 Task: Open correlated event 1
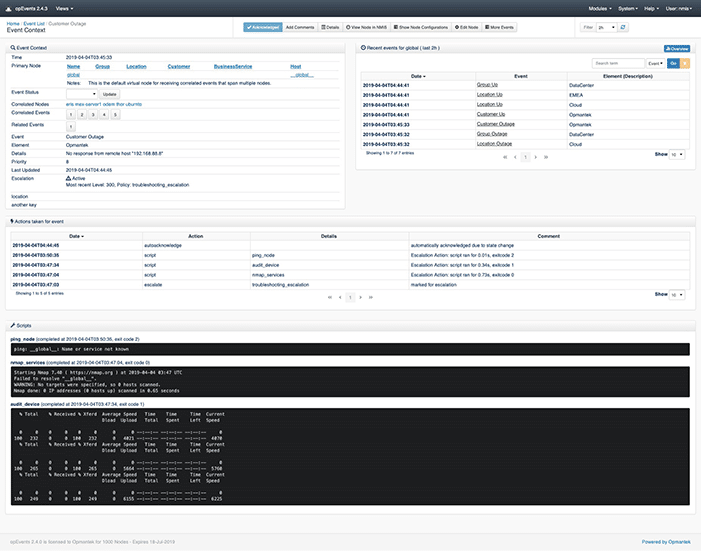(71, 114)
